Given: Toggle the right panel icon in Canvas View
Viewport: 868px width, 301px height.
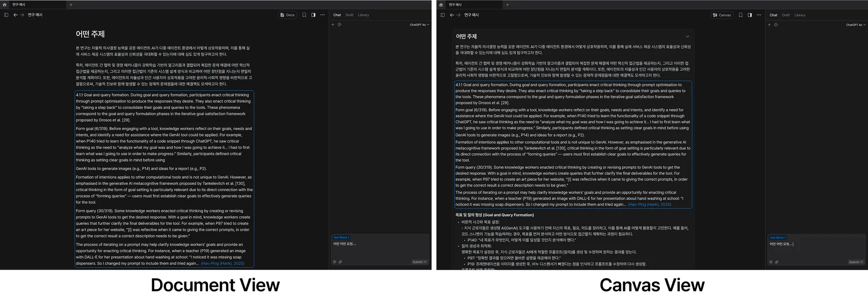Looking at the screenshot, I should pos(750,15).
